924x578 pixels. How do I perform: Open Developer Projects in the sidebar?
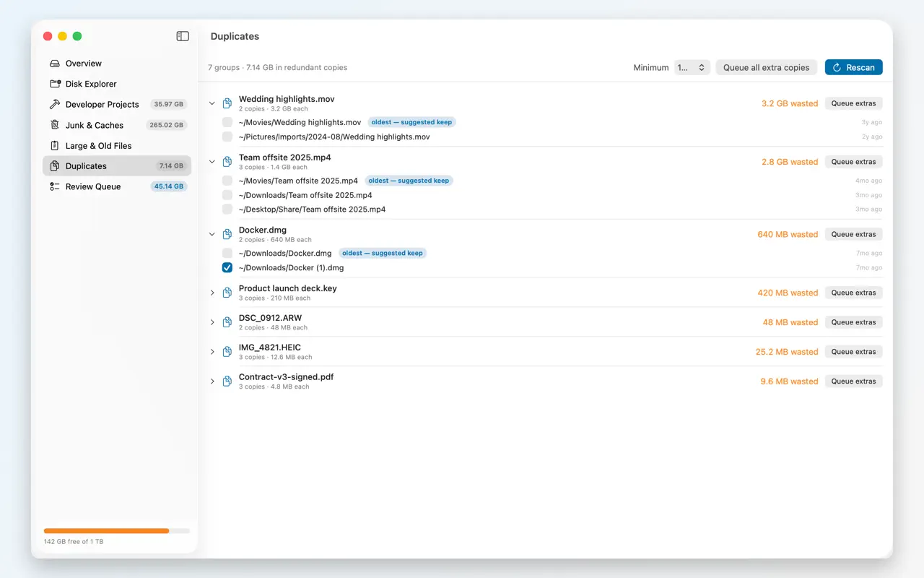click(x=117, y=104)
